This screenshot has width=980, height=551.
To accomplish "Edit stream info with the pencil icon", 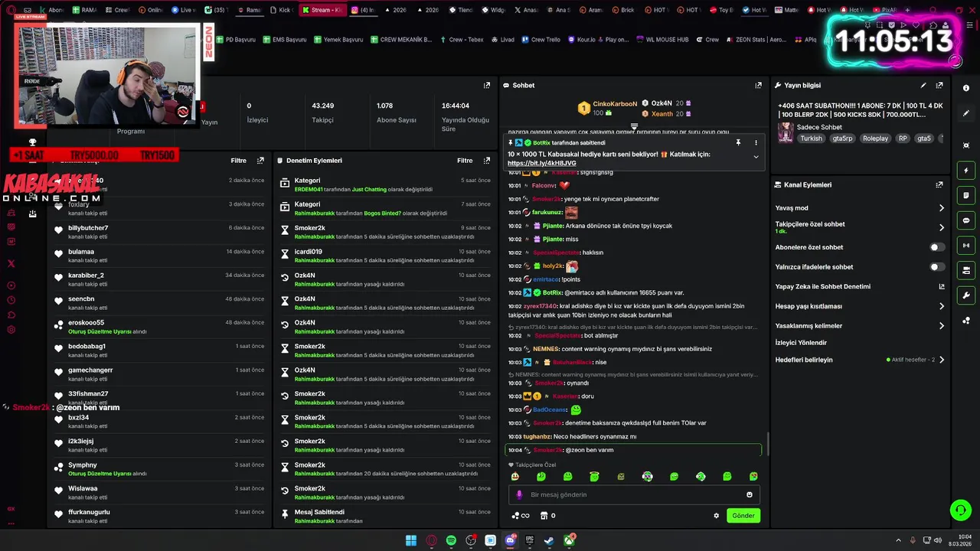I will click(x=923, y=86).
